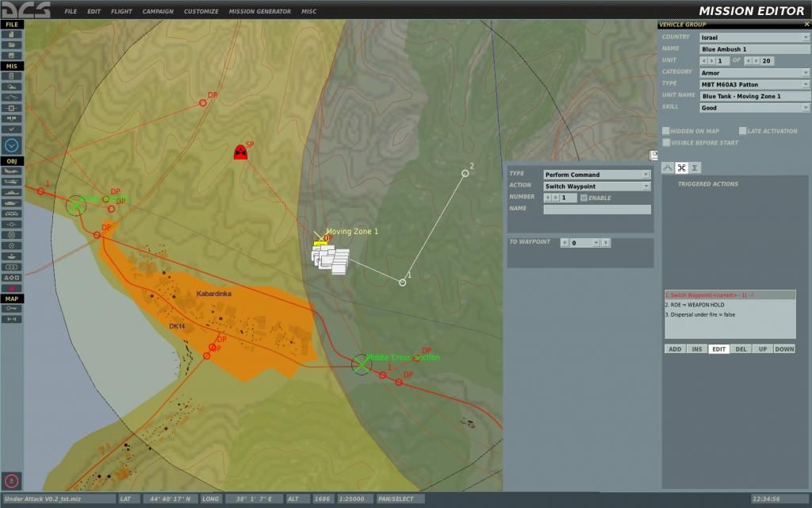The image size is (812, 508).
Task: Check LATE ACTIVATION for Blue Ambush 1
Action: click(x=743, y=130)
